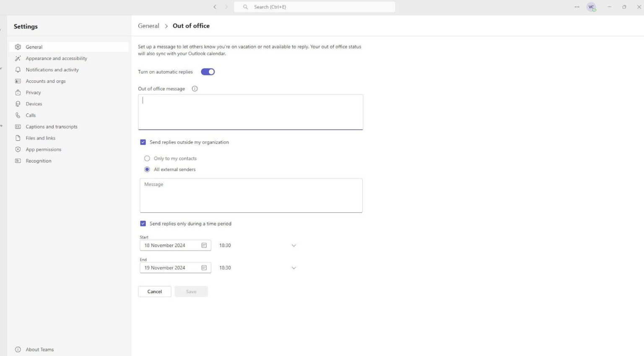This screenshot has height=356, width=644.
Task: Open the Notifications and activity settings
Action: click(x=52, y=70)
